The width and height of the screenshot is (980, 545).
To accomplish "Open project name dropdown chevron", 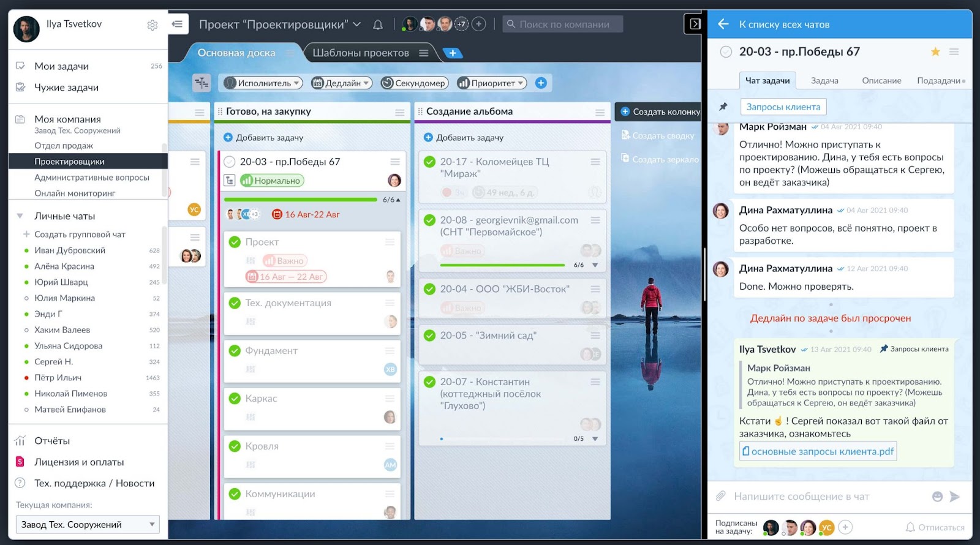I will 356,24.
